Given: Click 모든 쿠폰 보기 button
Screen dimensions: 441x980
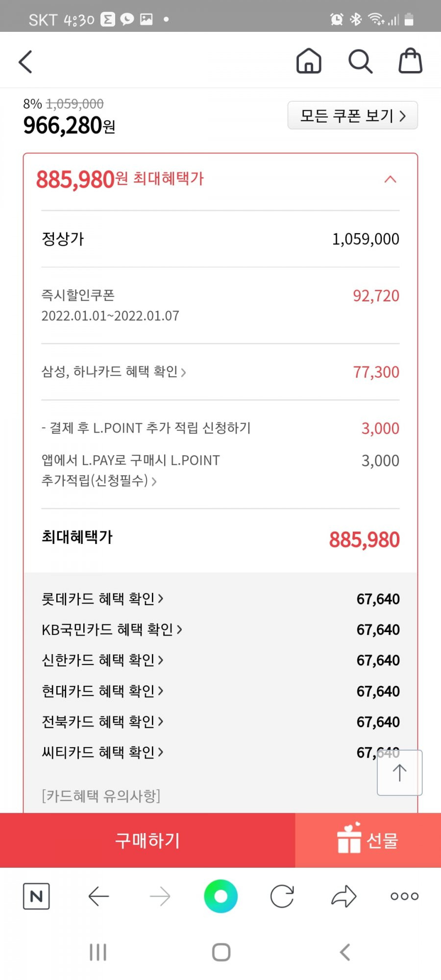Looking at the screenshot, I should pos(353,116).
